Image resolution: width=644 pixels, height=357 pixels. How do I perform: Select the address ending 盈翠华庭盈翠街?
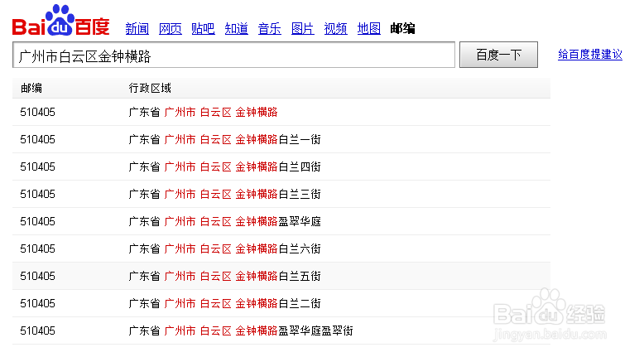[241, 330]
